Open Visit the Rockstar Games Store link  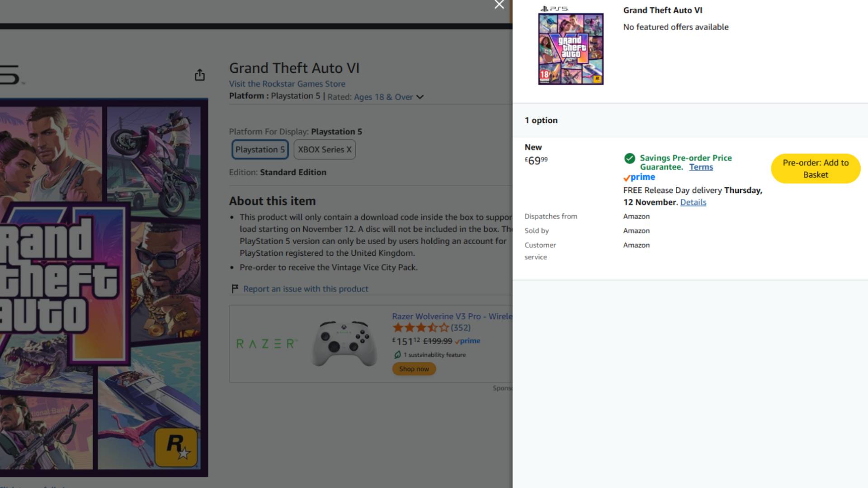click(287, 84)
